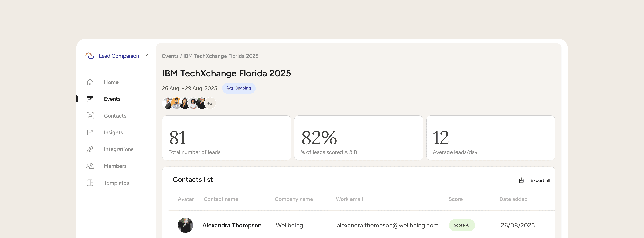The width and height of the screenshot is (644, 238).
Task: Click the Events breadcrumb link
Action: click(170, 56)
